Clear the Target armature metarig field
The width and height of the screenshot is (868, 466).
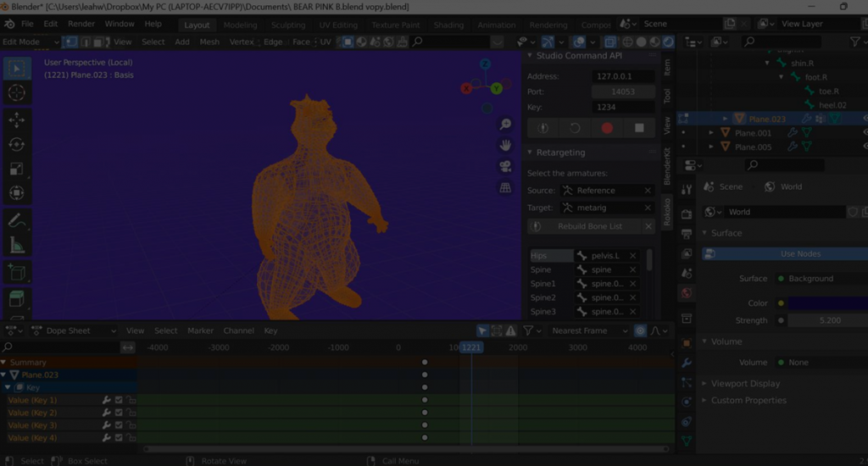point(648,208)
